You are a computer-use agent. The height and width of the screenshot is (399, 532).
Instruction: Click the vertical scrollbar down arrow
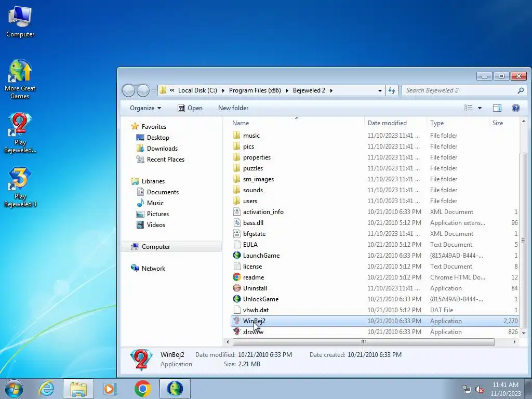(x=524, y=334)
